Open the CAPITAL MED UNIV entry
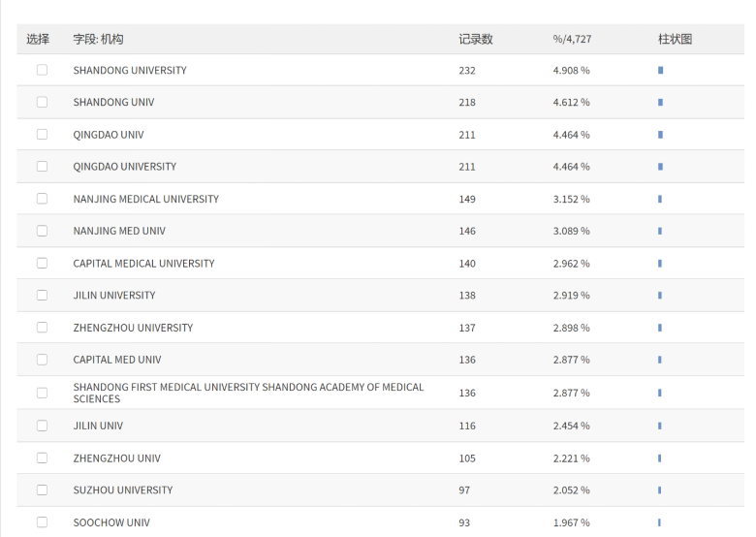 pyautogui.click(x=117, y=360)
